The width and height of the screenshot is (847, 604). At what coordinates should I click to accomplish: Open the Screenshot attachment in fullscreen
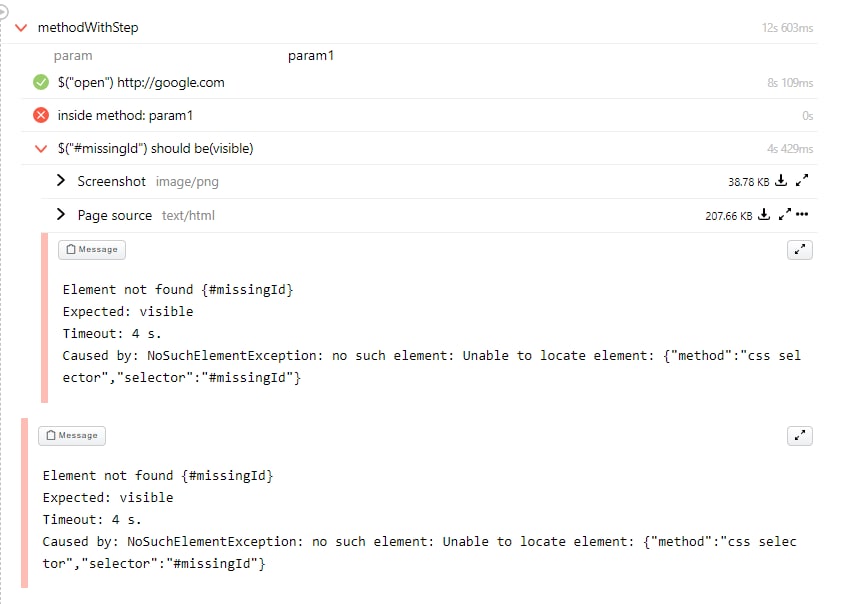[802, 180]
